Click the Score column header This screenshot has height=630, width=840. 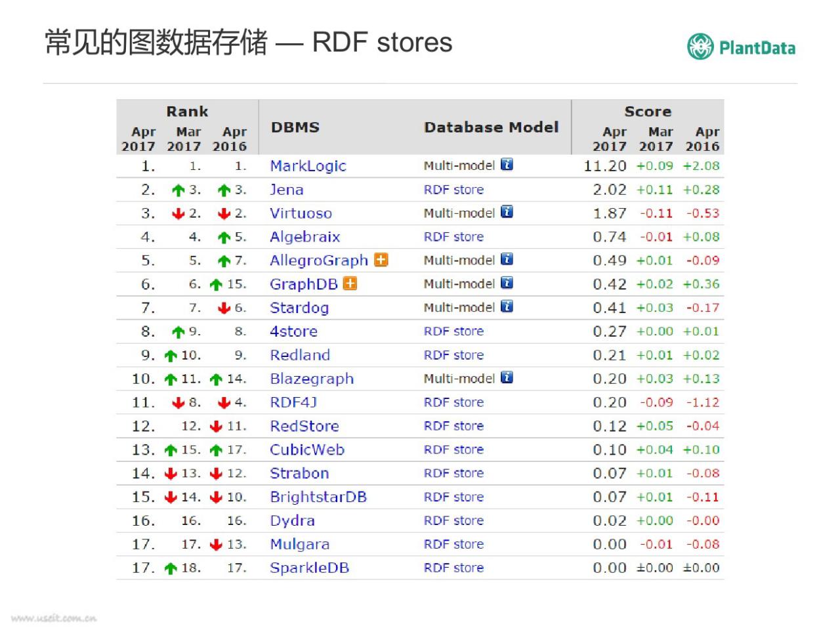pyautogui.click(x=648, y=112)
